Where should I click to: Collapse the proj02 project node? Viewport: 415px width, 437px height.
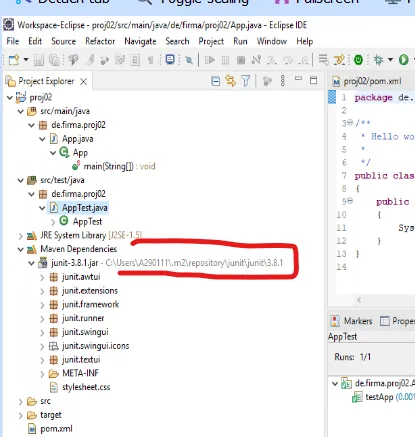click(10, 98)
